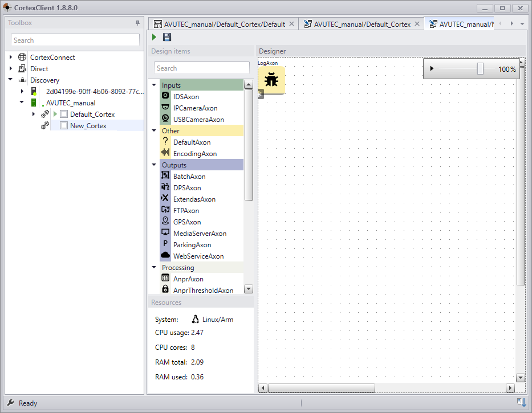Collapse the Discovery tree node
The height and width of the screenshot is (413, 532).
(10, 79)
